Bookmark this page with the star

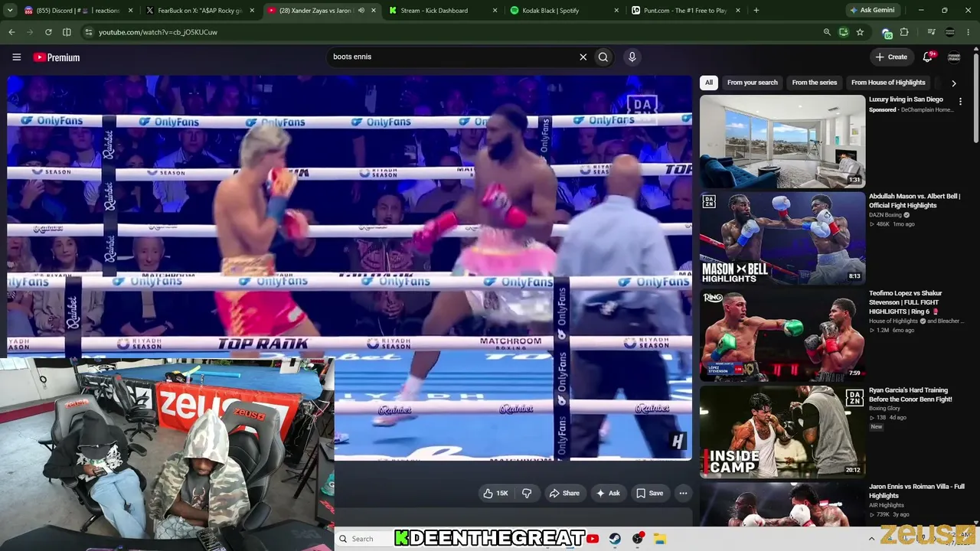click(860, 32)
